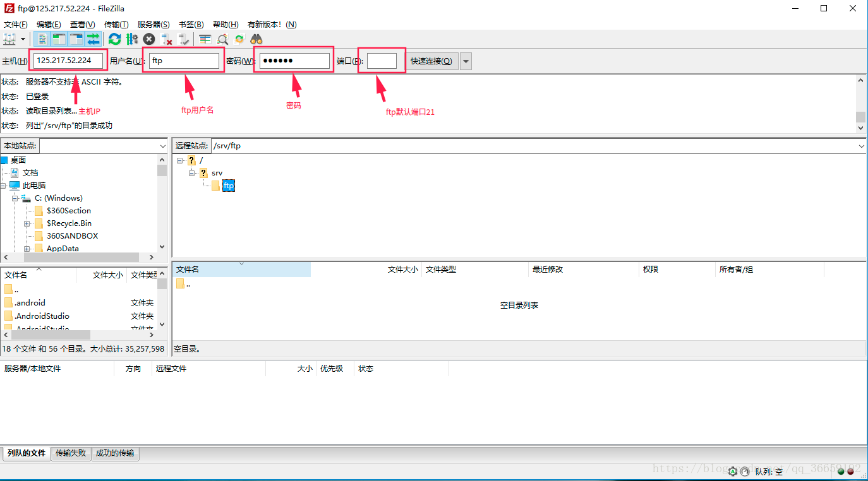This screenshot has width=868, height=481.
Task: Select 文档 in local tree
Action: (x=30, y=173)
